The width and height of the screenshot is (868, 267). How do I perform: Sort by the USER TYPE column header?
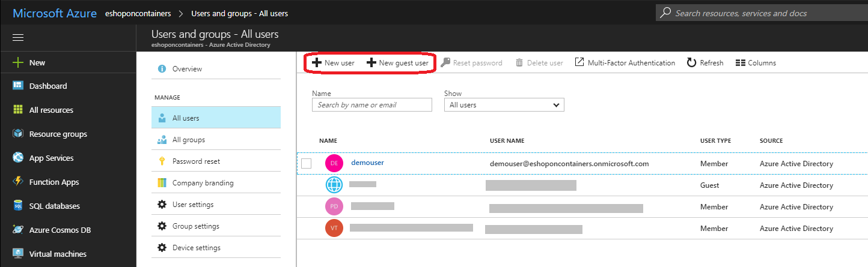click(715, 141)
